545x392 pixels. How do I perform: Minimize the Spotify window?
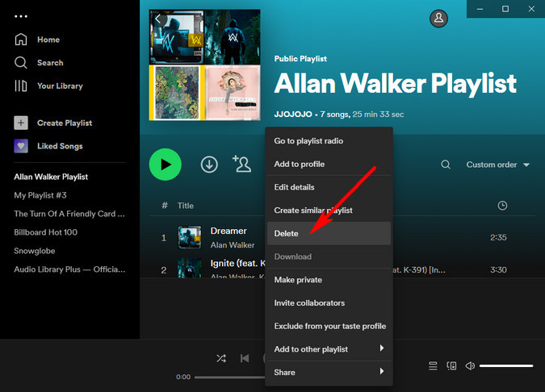[480, 9]
